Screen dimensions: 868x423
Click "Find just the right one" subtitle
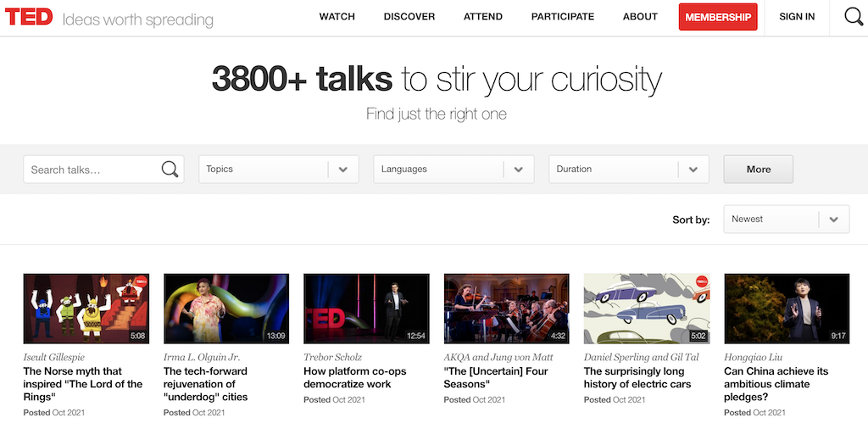point(437,114)
